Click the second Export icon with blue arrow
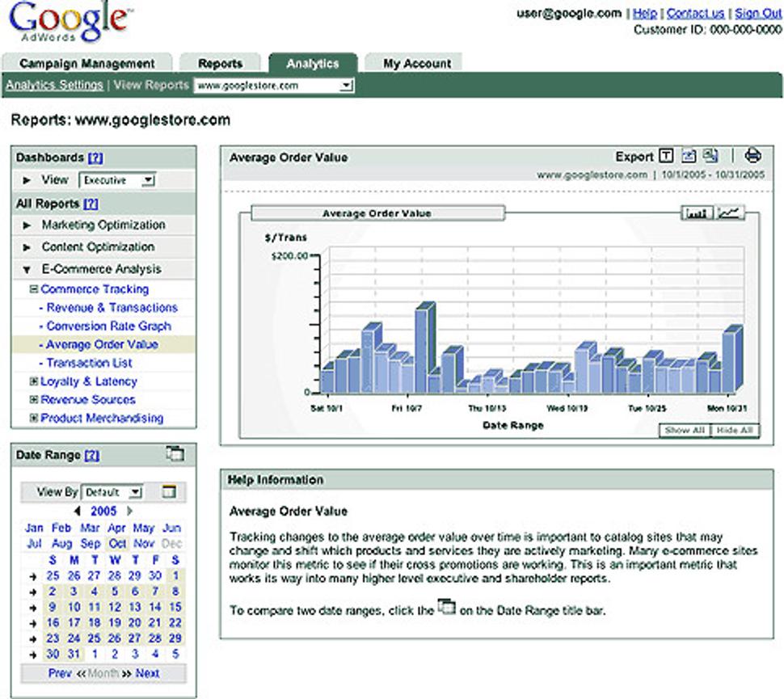This screenshot has width=784, height=699. point(689,156)
